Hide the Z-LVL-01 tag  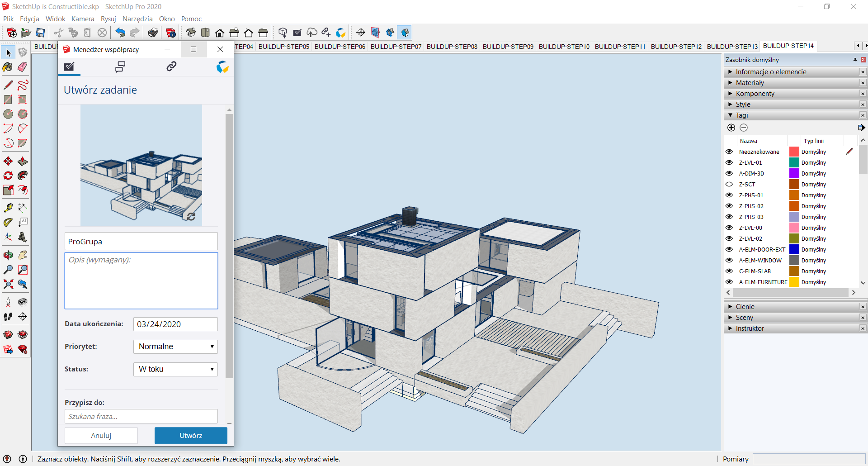click(x=729, y=162)
